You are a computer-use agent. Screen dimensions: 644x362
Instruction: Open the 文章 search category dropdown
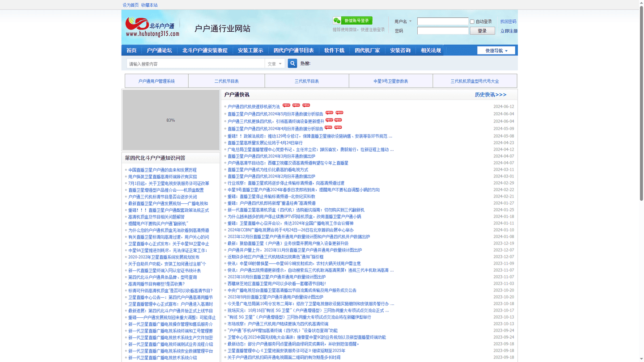click(x=275, y=64)
